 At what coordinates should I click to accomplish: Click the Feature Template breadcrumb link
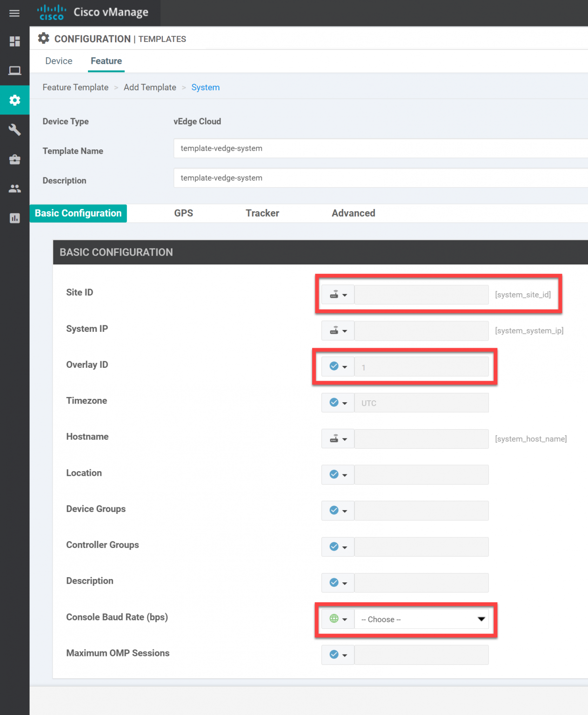[75, 87]
